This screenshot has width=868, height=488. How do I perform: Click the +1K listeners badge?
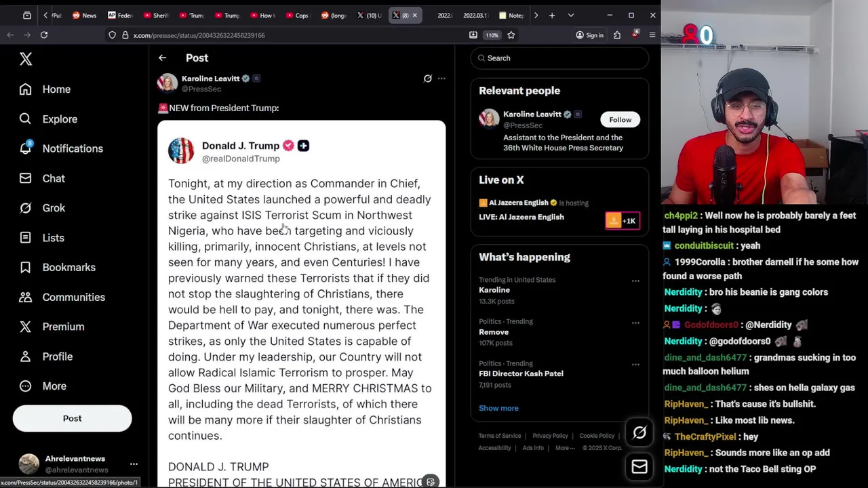623,221
